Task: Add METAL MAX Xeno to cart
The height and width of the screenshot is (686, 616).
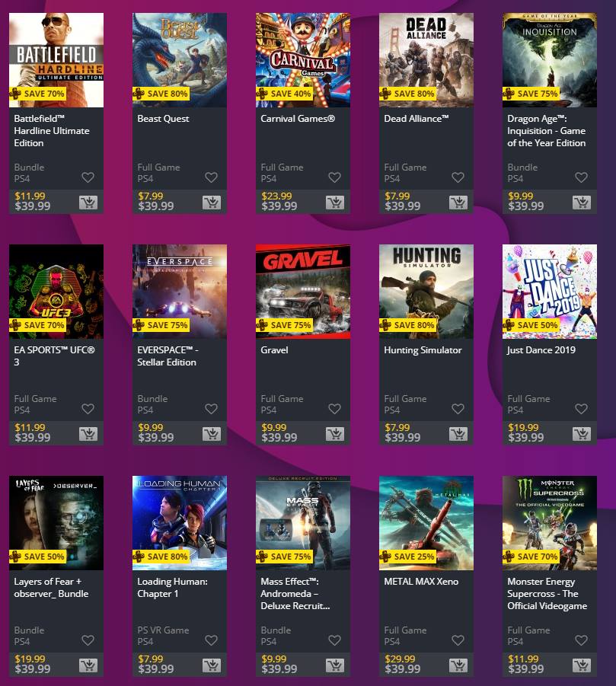Action: [458, 665]
